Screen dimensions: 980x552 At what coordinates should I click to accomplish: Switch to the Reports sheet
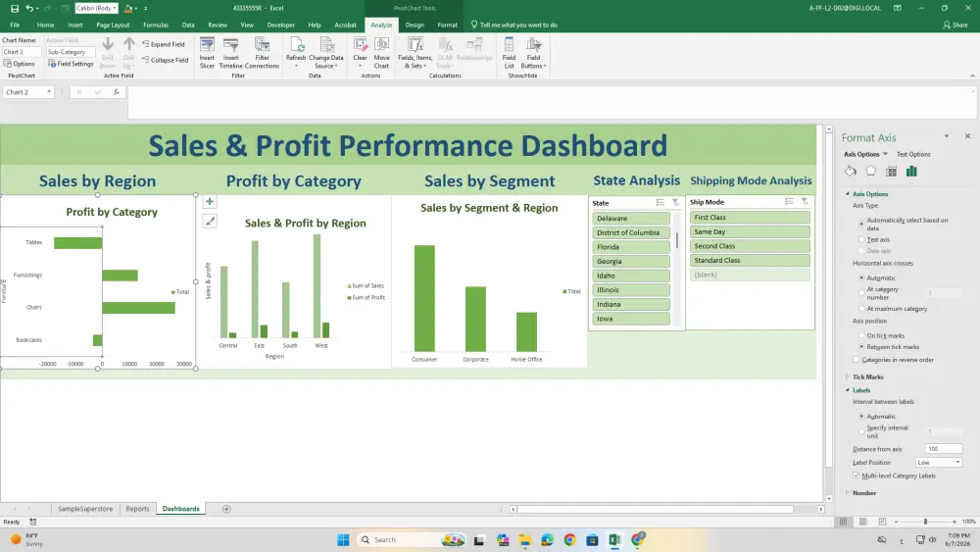click(137, 509)
